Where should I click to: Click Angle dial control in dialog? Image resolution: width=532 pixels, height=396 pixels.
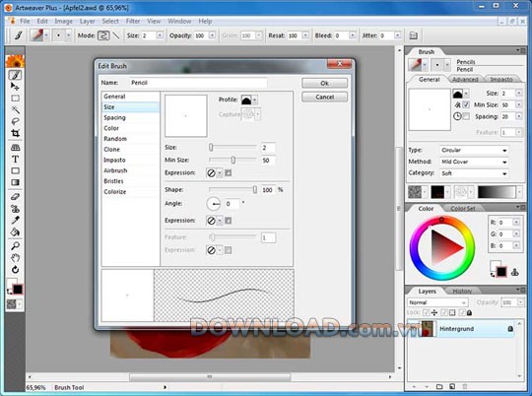pos(214,204)
